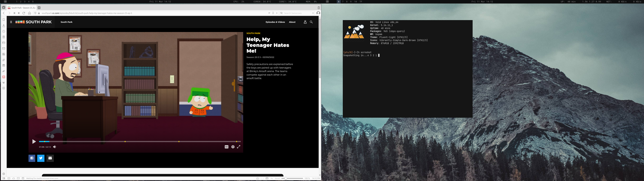Enter fullscreen on video player

pos(239,147)
